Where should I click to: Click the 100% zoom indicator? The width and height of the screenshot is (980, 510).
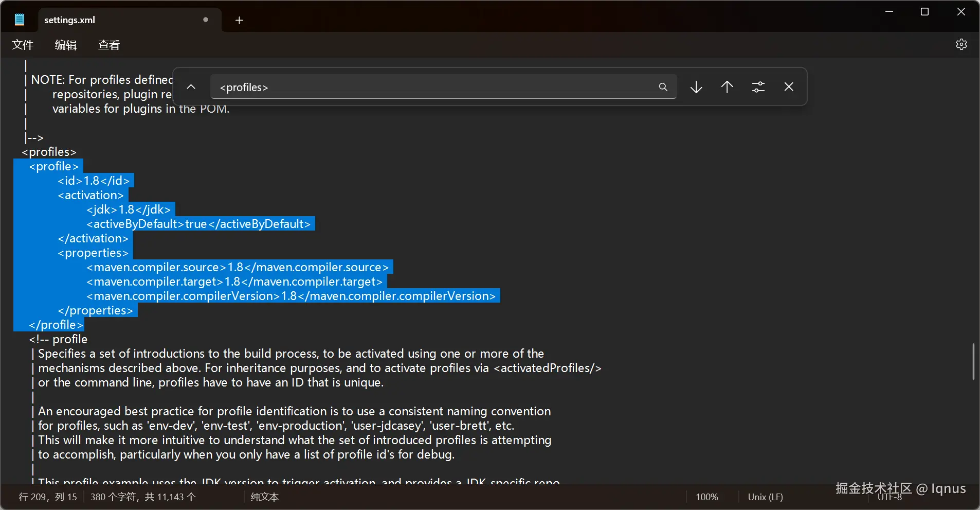707,497
